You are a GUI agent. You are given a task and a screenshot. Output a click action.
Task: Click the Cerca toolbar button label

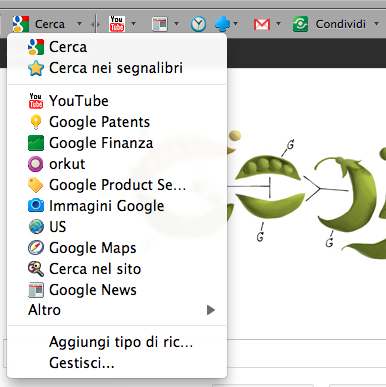(50, 24)
